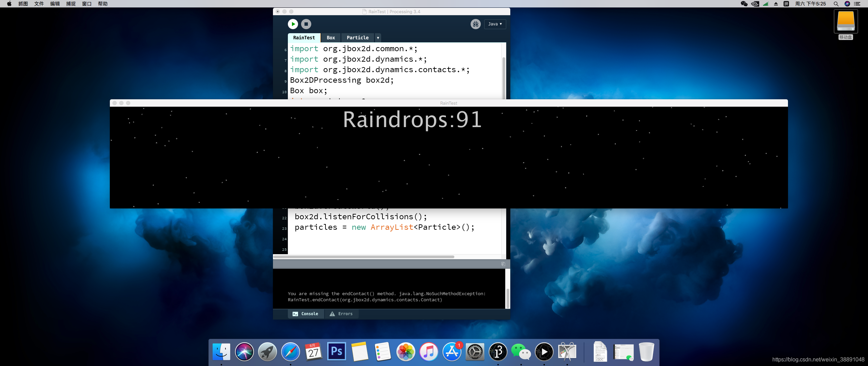
Task: Click the eject menu bar icon
Action: 776,4
